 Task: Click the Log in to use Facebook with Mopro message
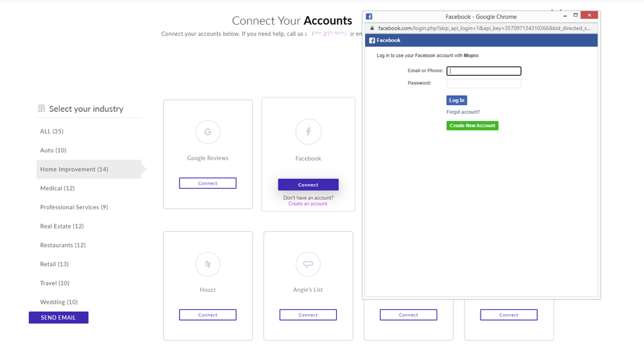pyautogui.click(x=428, y=55)
